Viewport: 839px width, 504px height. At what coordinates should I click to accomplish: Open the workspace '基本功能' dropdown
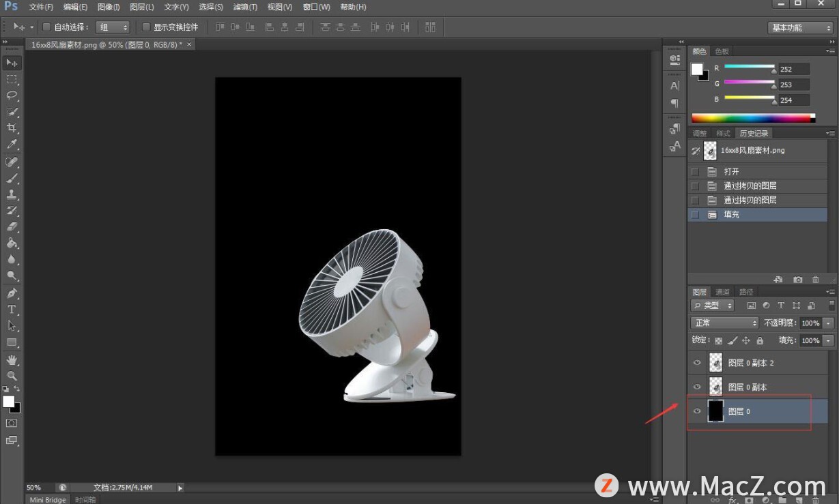click(800, 28)
